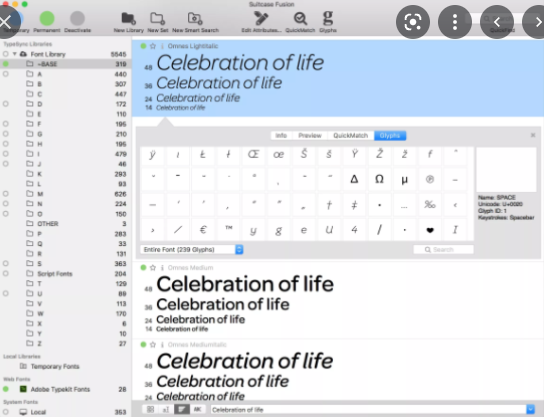Toggle activation circle for folder M
Screen dimensions: 544x417
tap(6, 194)
